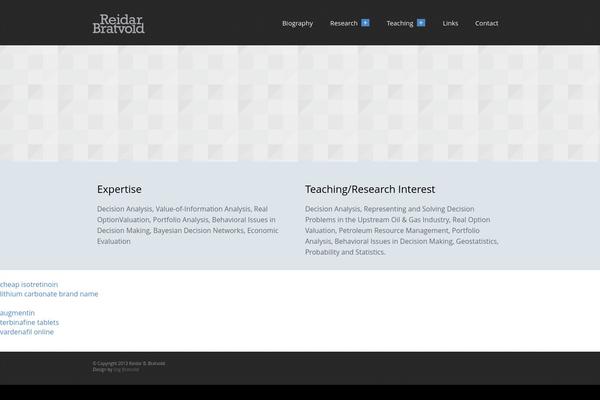This screenshot has height=400, width=600.
Task: Open the 'vardenafil online' link
Action: [x=27, y=332]
